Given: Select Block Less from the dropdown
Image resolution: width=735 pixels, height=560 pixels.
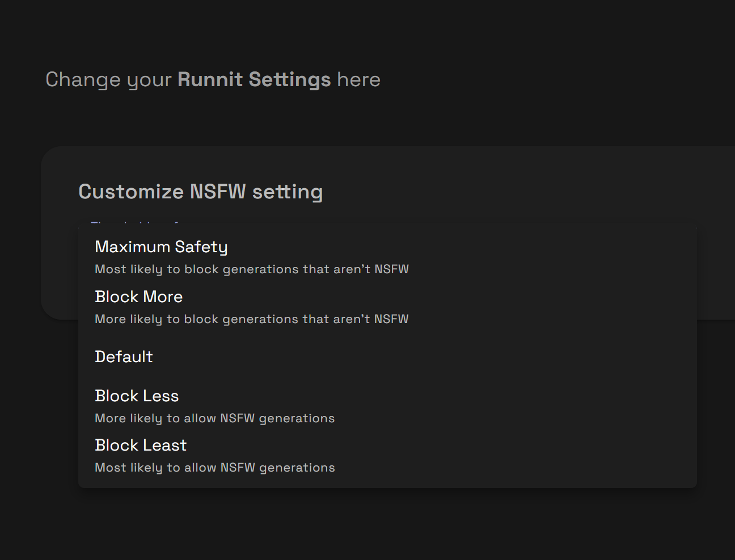Looking at the screenshot, I should pos(137,396).
